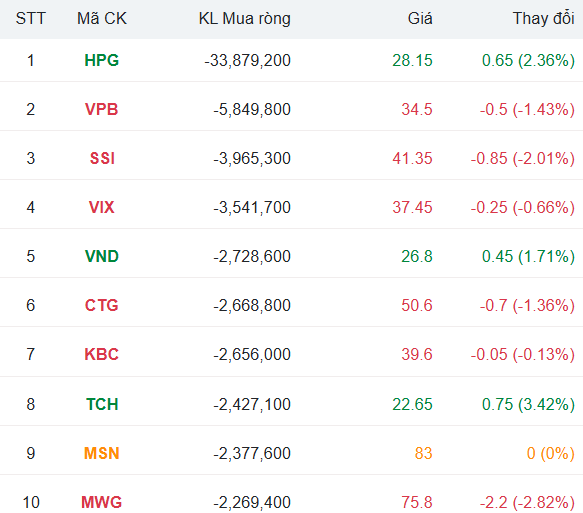Click HPG price 28.15
This screenshot has height=513, width=583.
(x=412, y=60)
